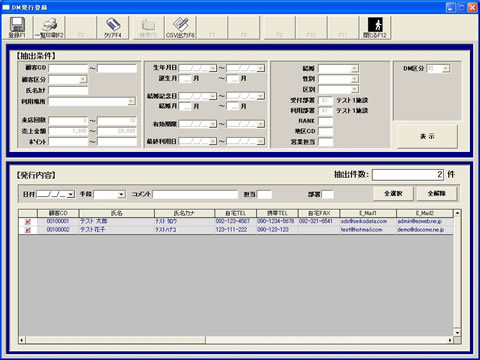Click the test@hotmail.com email cell
This screenshot has width=480, height=360.
click(368, 230)
